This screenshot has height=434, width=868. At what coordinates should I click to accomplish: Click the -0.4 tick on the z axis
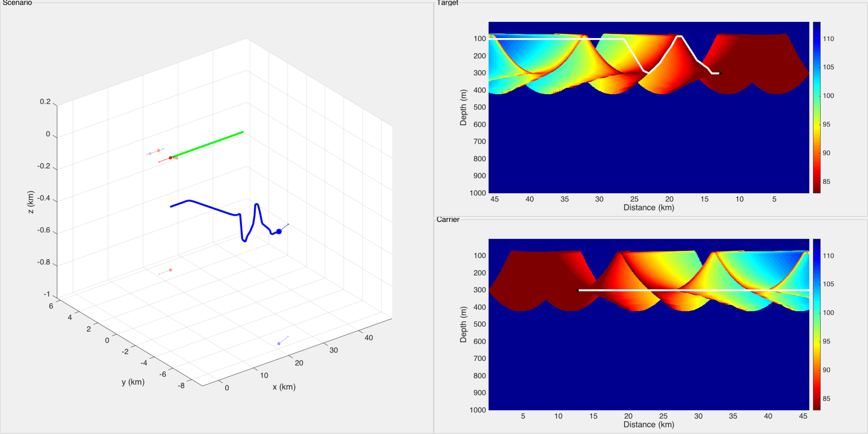(44, 198)
